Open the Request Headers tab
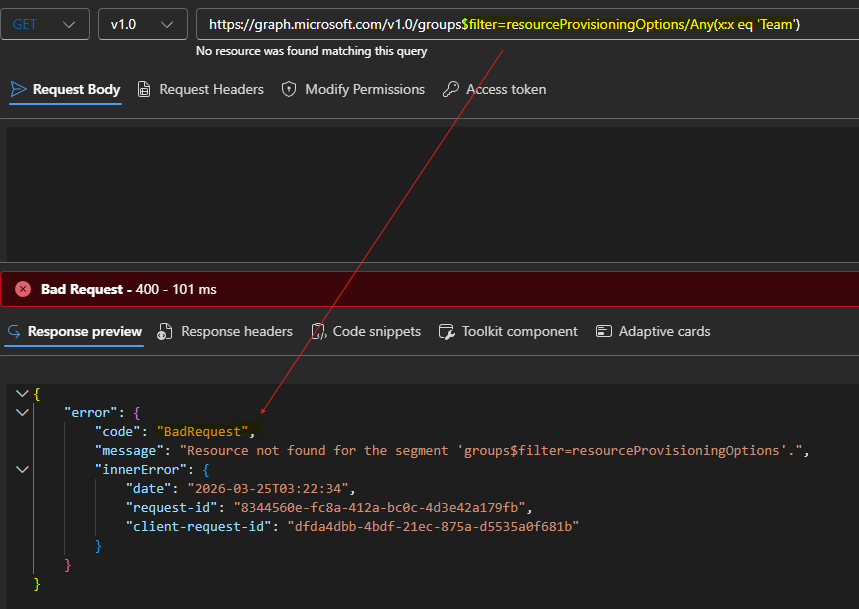The width and height of the screenshot is (859, 609). pos(200,89)
